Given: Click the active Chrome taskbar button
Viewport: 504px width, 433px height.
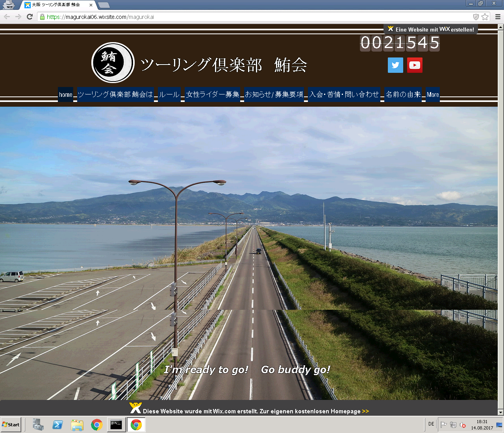Looking at the screenshot, I should pos(136,425).
